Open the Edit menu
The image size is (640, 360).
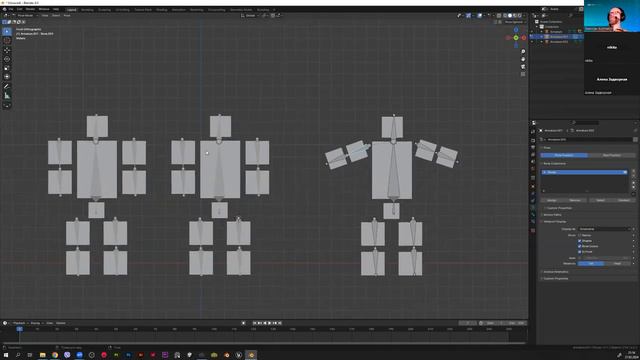(20, 9)
